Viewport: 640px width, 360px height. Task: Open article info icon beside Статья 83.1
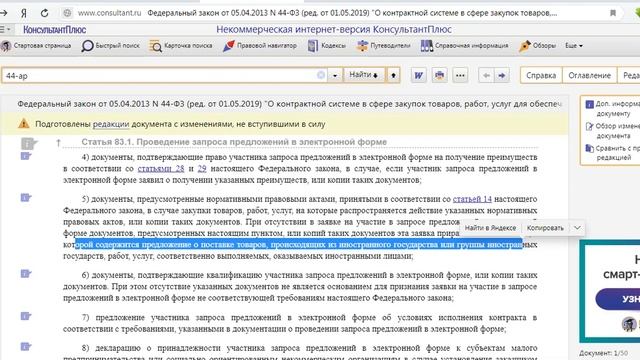(x=28, y=143)
